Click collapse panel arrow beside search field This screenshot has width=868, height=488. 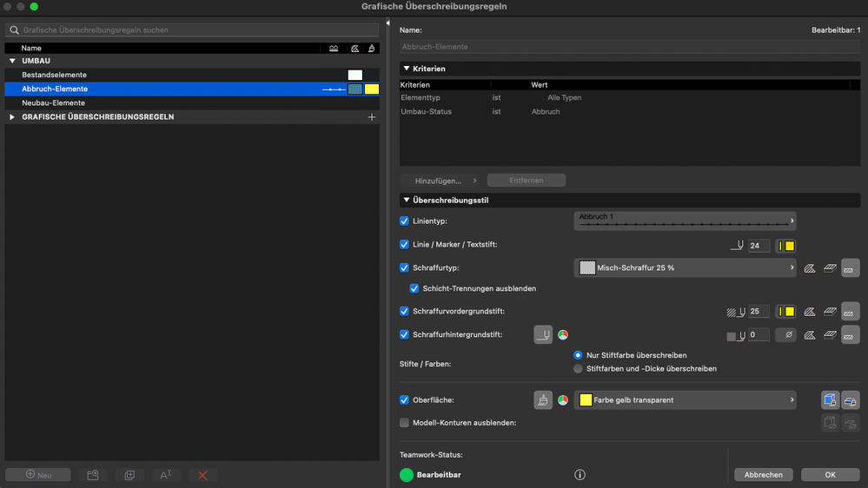pyautogui.click(x=388, y=23)
